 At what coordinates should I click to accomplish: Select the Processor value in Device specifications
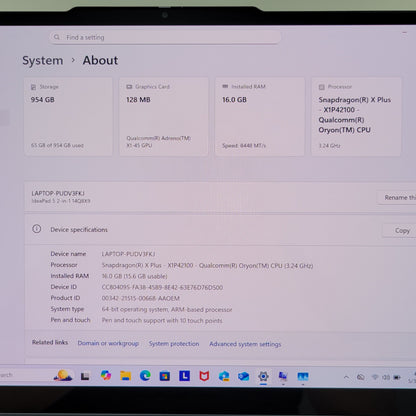point(207,266)
